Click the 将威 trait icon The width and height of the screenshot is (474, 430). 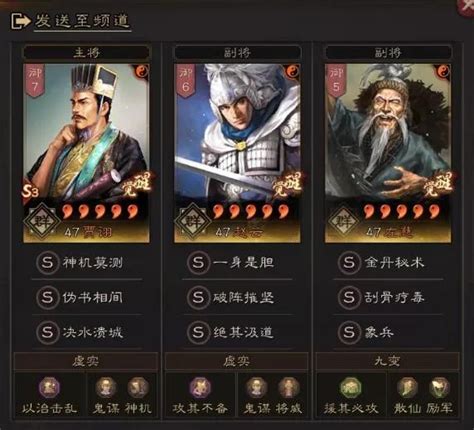289,387
